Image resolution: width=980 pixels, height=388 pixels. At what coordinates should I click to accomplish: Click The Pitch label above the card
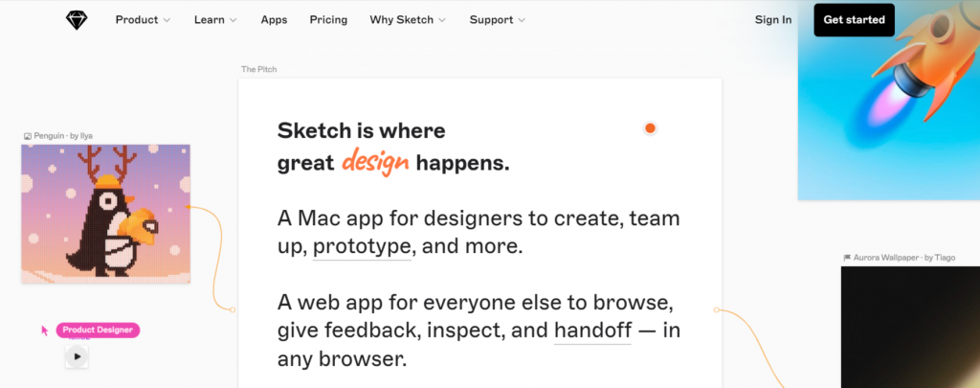[258, 69]
